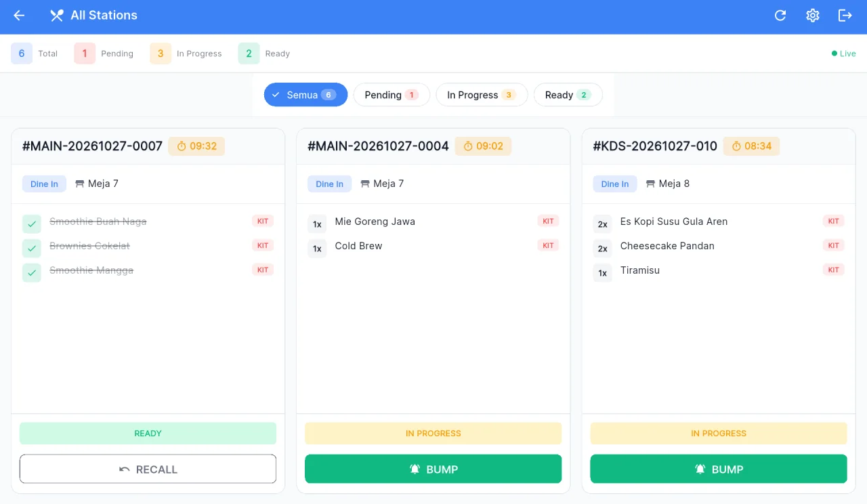Uncheck the Brownies Cokelat item
The width and height of the screenshot is (867, 504).
pos(32,249)
